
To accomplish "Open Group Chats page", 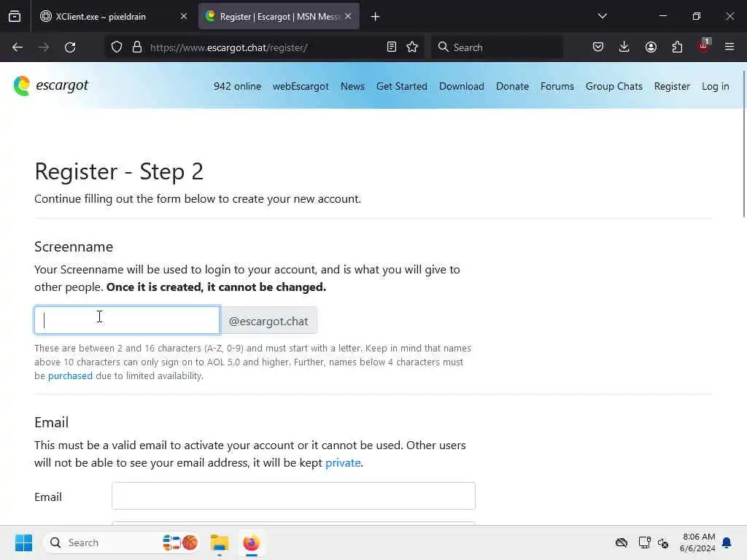I will click(x=614, y=86).
